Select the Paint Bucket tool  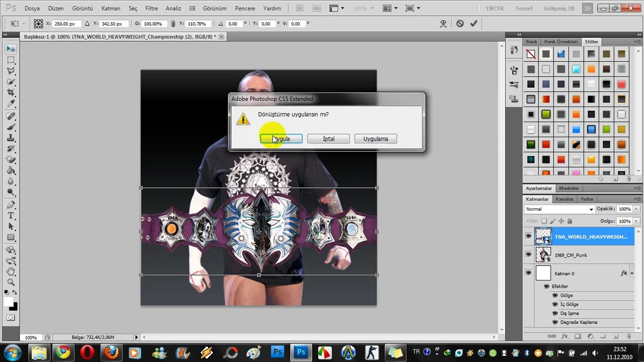(x=11, y=171)
